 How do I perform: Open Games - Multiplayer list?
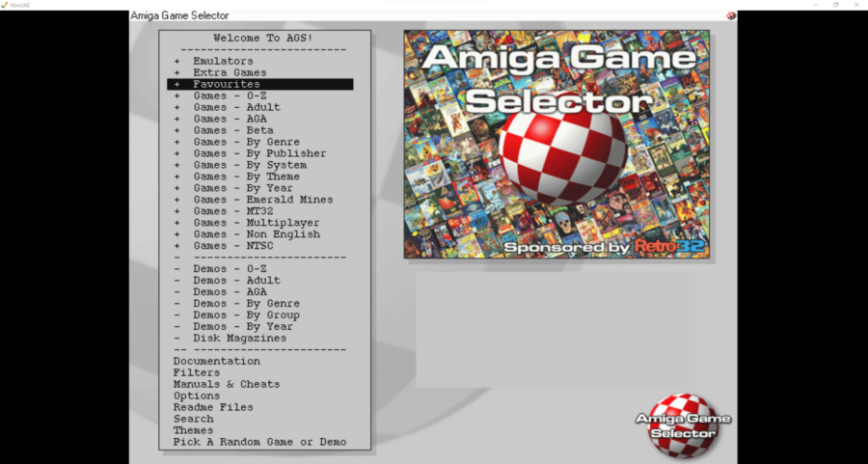257,223
